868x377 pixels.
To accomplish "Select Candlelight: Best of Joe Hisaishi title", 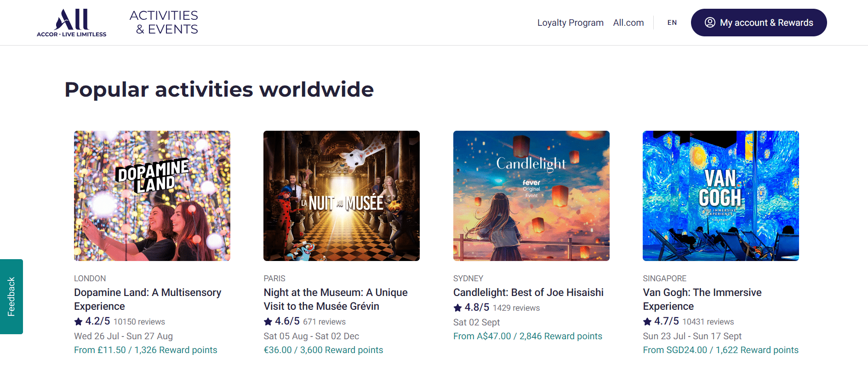I will tap(528, 292).
